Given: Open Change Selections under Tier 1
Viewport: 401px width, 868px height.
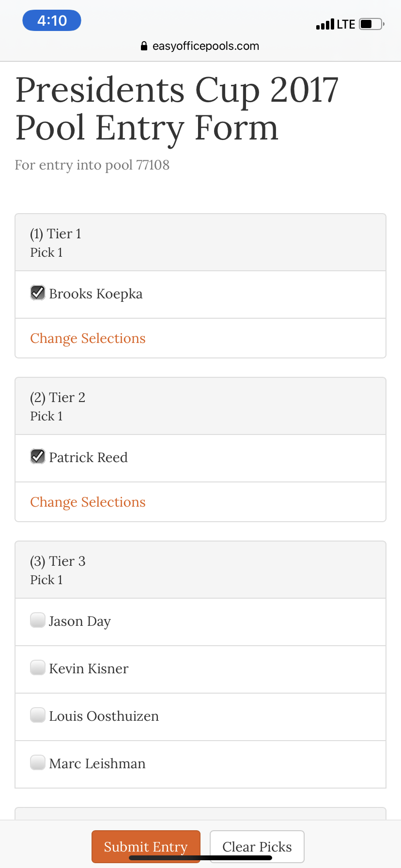Looking at the screenshot, I should [88, 338].
